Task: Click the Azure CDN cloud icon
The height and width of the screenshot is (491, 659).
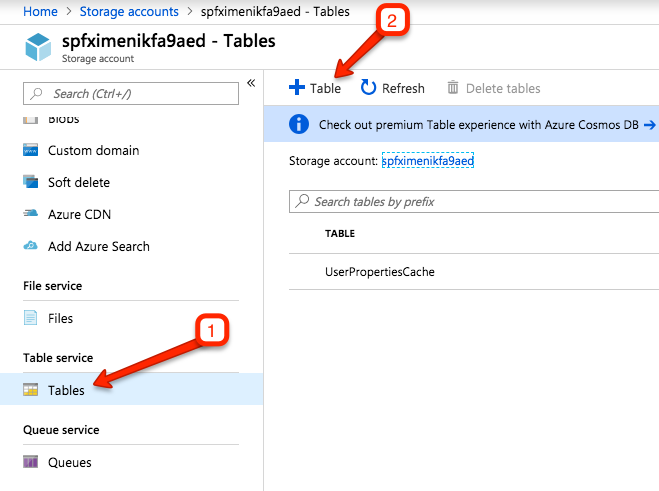Action: [x=30, y=215]
